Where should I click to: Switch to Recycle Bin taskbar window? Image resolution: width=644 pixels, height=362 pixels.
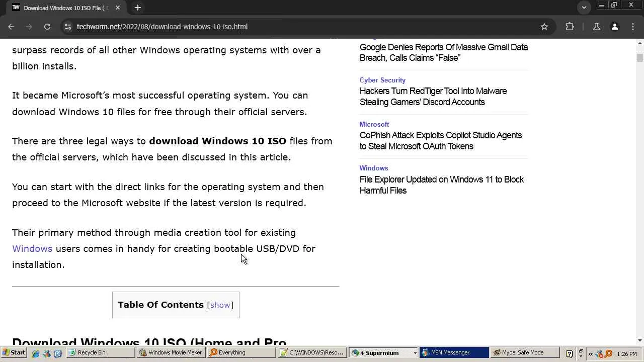pyautogui.click(x=101, y=352)
